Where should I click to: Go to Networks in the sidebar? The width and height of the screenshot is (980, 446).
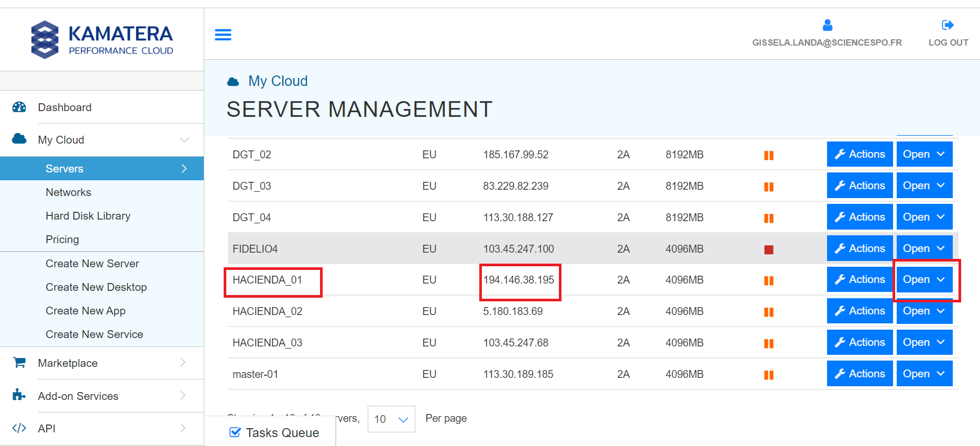coord(68,192)
